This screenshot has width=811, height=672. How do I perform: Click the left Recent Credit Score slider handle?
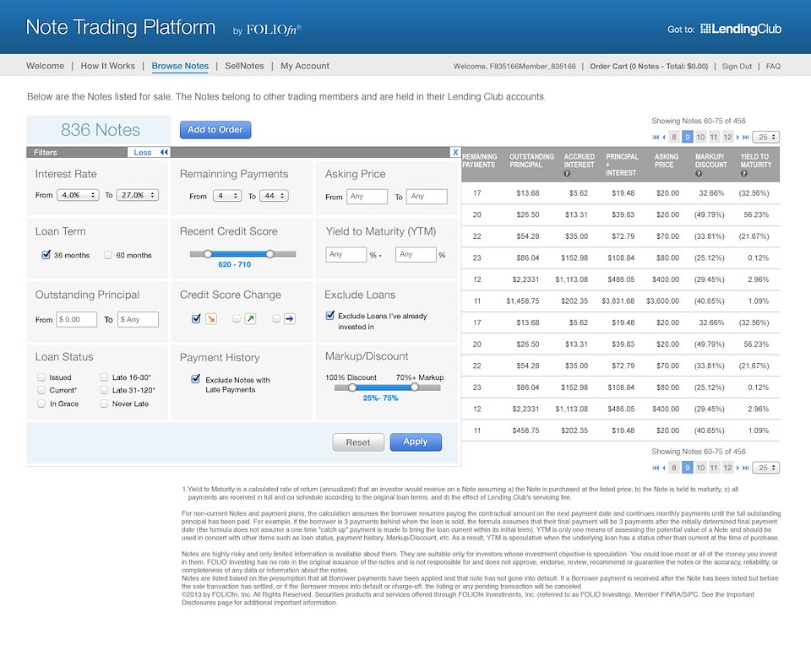point(207,253)
